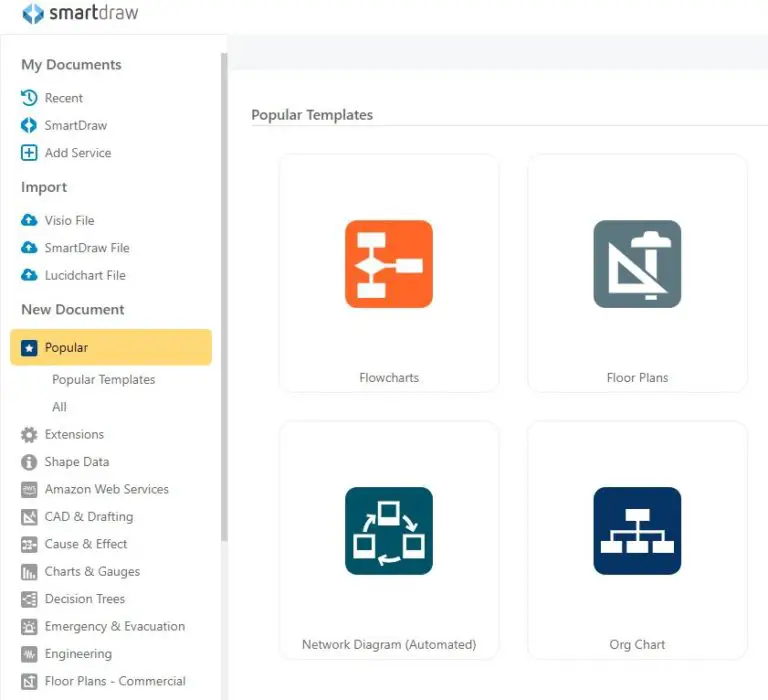This screenshot has height=700, width=768.
Task: Click the Amazon Web Services icon
Action: pyautogui.click(x=29, y=490)
